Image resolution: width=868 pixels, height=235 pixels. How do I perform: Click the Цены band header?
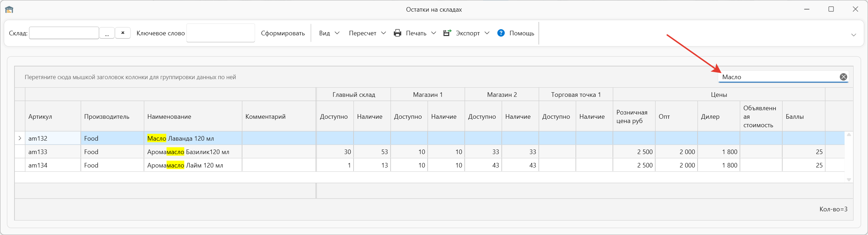(x=719, y=94)
